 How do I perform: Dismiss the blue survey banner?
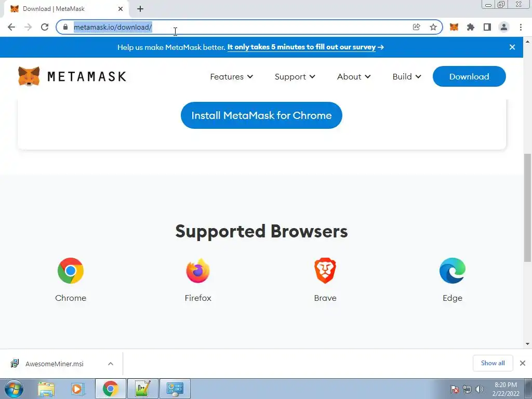click(x=512, y=47)
